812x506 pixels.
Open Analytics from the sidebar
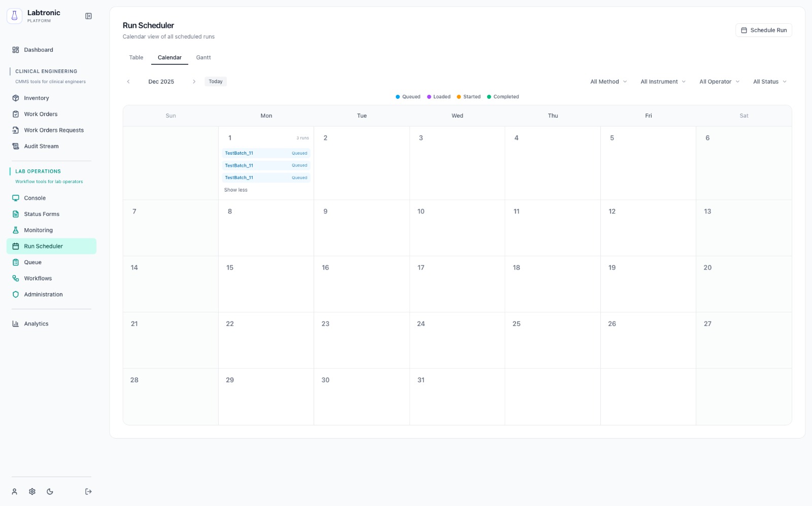click(36, 323)
